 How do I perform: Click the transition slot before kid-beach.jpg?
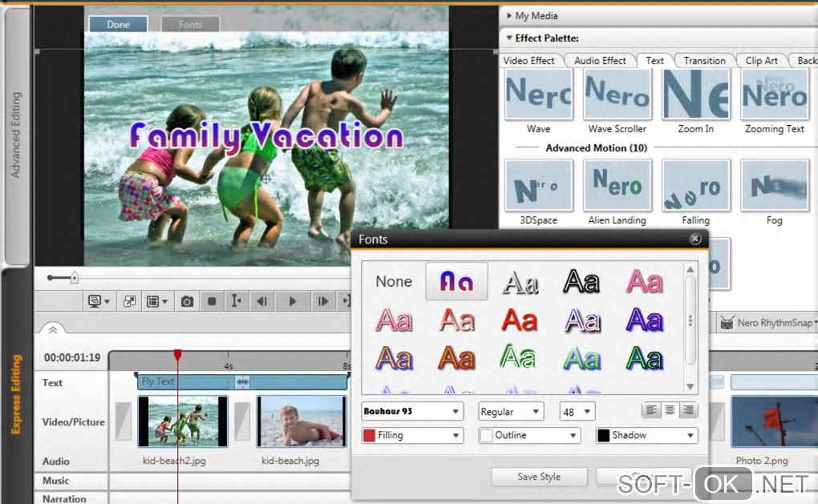pos(242,421)
